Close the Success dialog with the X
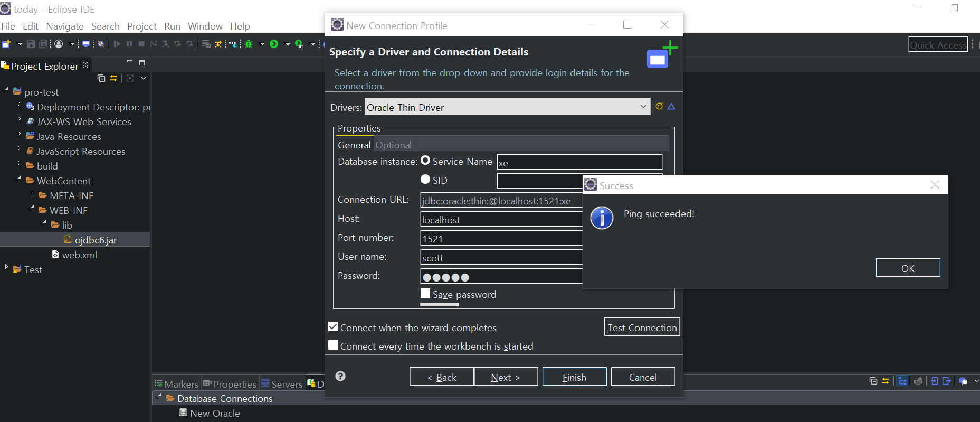Image resolution: width=980 pixels, height=422 pixels. (935, 185)
